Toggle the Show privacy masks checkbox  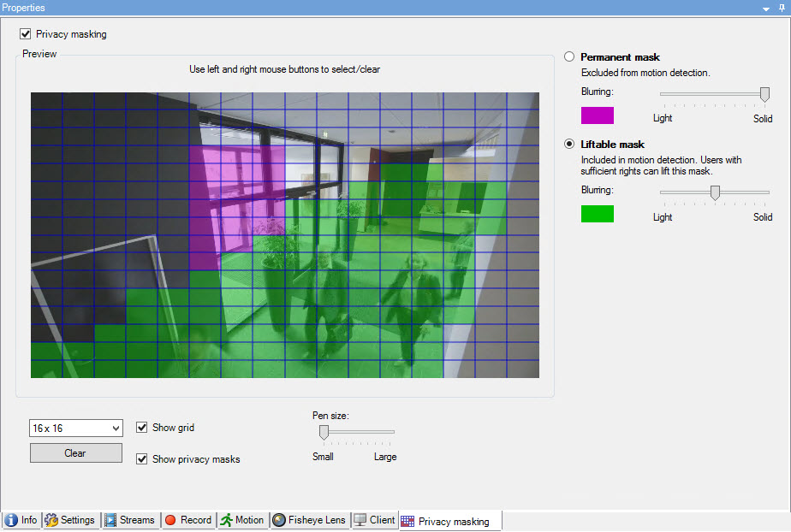142,459
